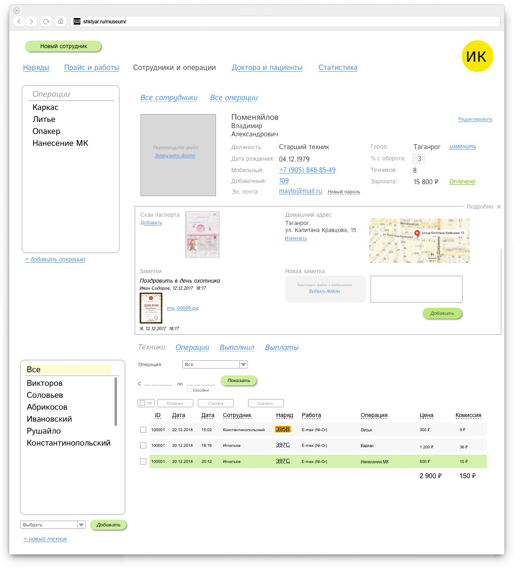Image resolution: width=514 pixels, height=570 pixels.
Task: Sort by the Комиссия column header
Action: click(468, 415)
